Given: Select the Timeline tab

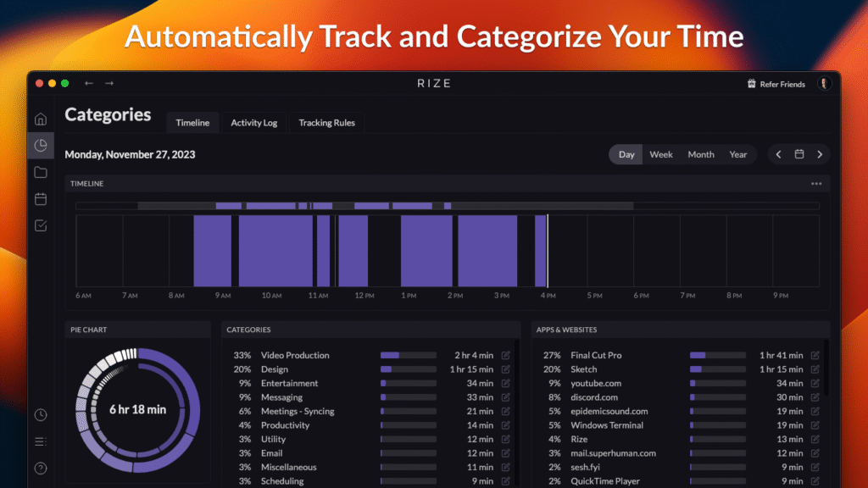Looking at the screenshot, I should 192,123.
